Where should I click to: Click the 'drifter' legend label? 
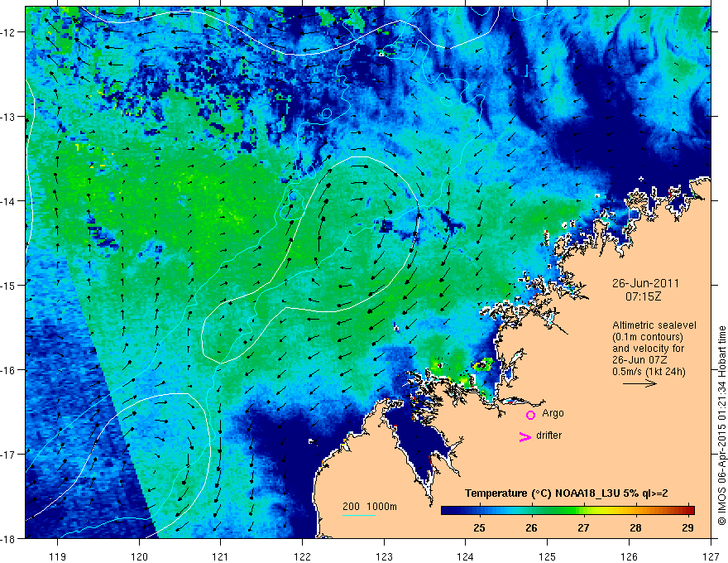click(x=548, y=435)
